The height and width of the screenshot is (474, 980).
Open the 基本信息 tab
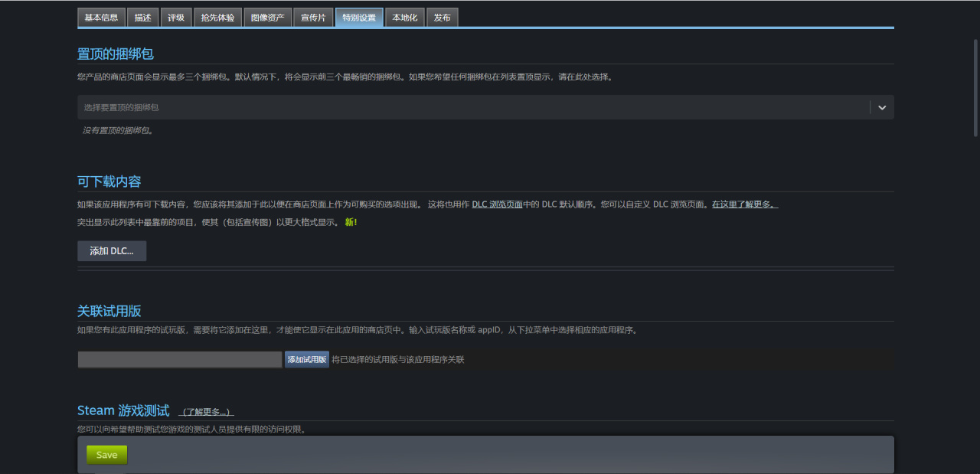(101, 18)
